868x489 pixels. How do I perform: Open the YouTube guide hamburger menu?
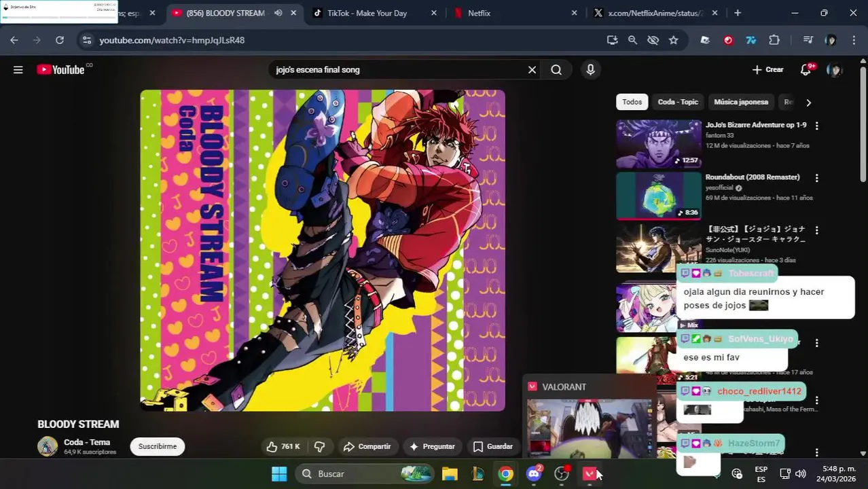(x=18, y=69)
